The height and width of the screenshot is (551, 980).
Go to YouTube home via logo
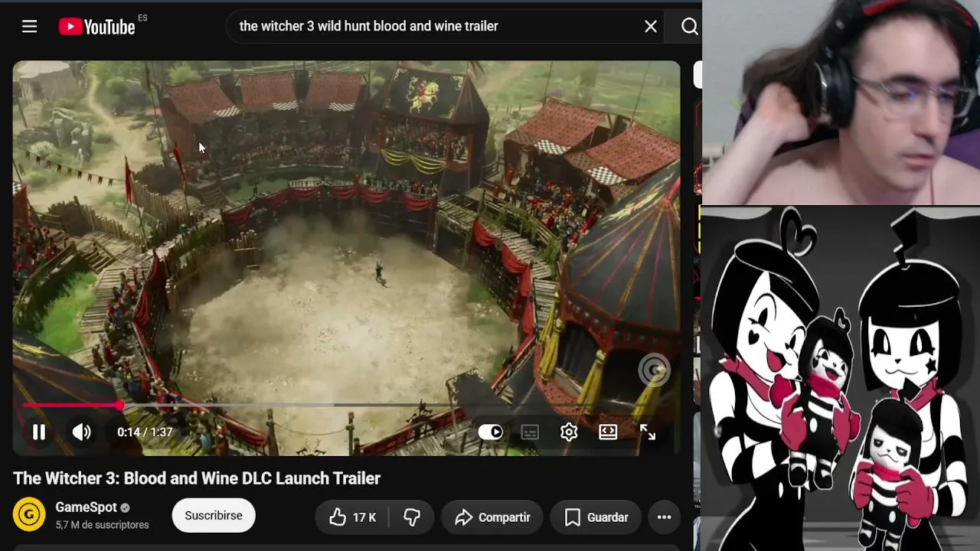tap(97, 27)
